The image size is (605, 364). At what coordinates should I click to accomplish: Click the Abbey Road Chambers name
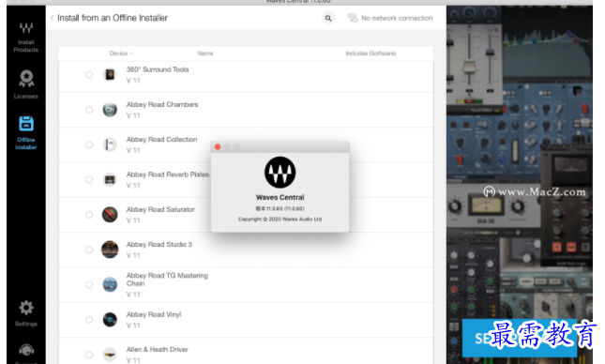(162, 105)
